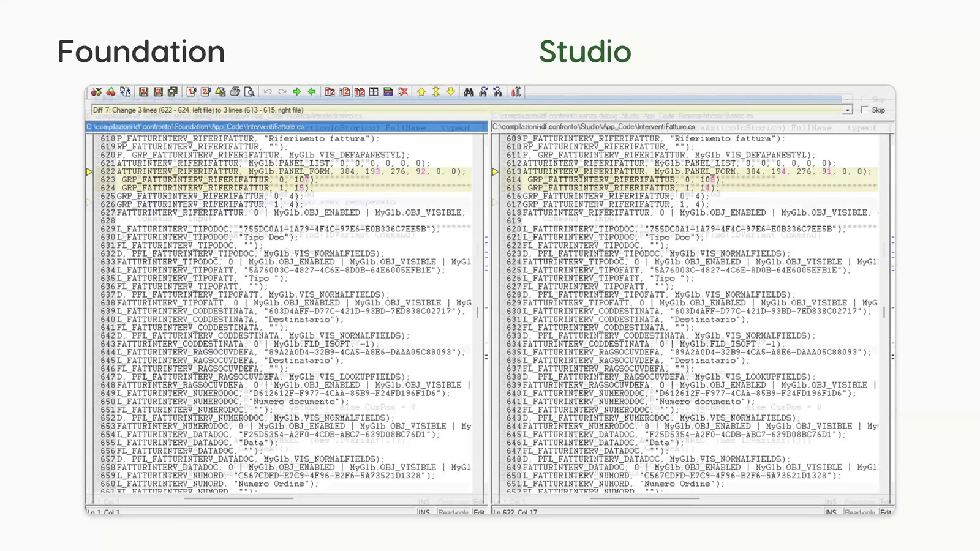The height and width of the screenshot is (551, 980).
Task: Click the Studio InterventiFatture.cs path header
Action: click(x=692, y=127)
